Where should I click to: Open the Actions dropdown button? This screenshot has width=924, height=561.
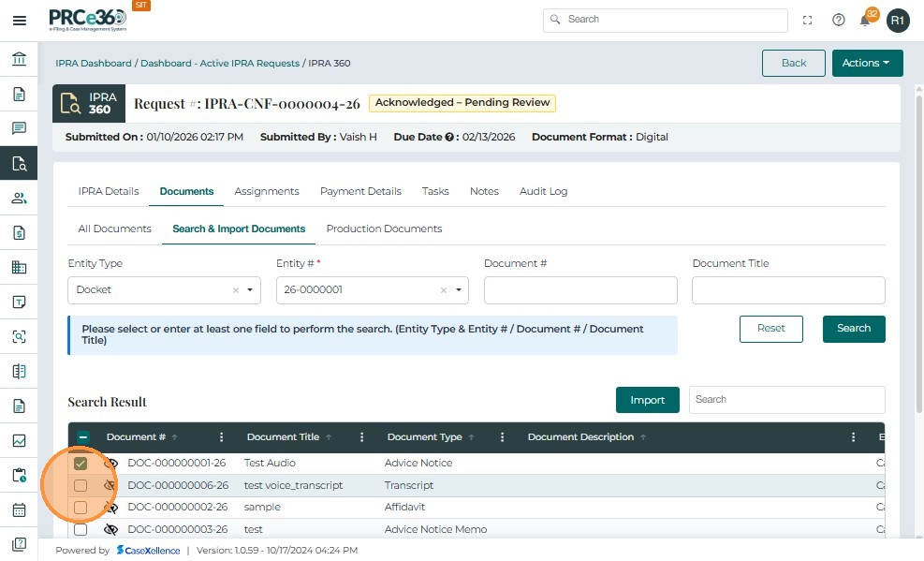[x=867, y=63]
